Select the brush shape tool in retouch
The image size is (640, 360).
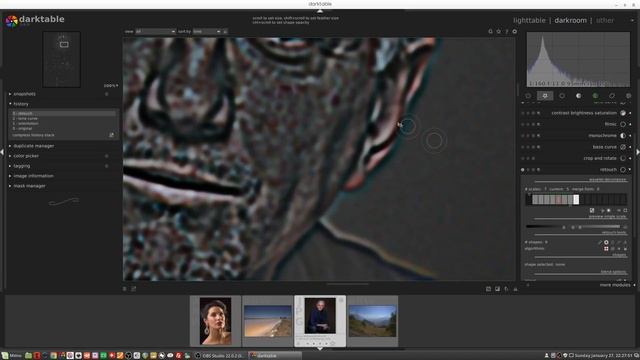point(600,242)
